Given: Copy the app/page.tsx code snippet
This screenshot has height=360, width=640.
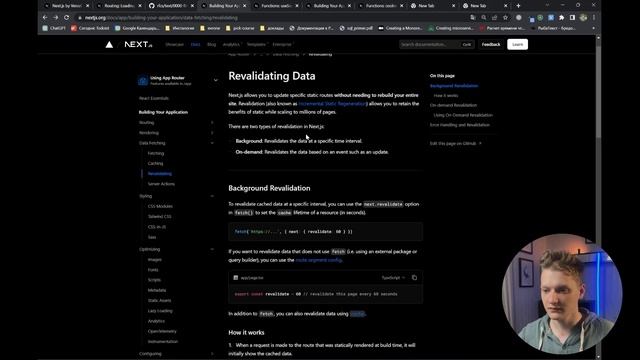Looking at the screenshot, I should 414,278.
